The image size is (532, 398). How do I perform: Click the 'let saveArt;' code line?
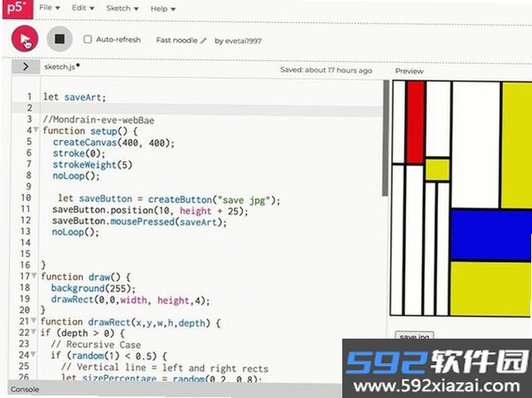click(74, 97)
